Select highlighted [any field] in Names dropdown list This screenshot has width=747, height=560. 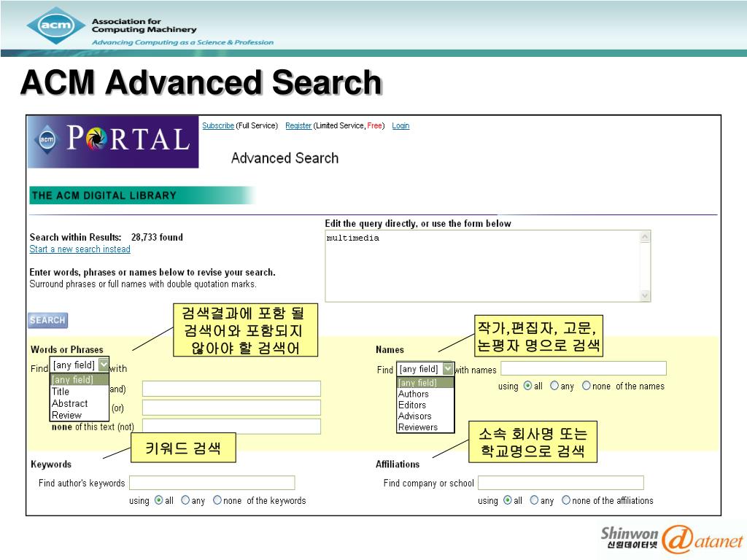click(425, 382)
